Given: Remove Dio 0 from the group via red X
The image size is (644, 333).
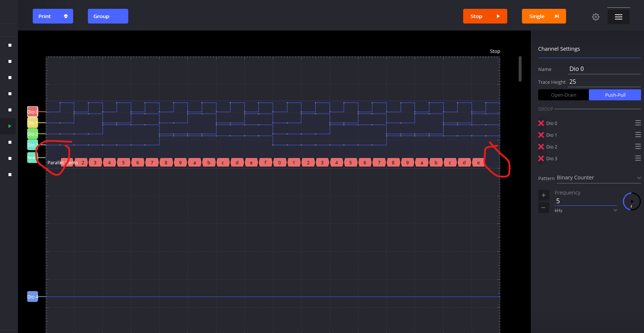Looking at the screenshot, I should point(541,123).
